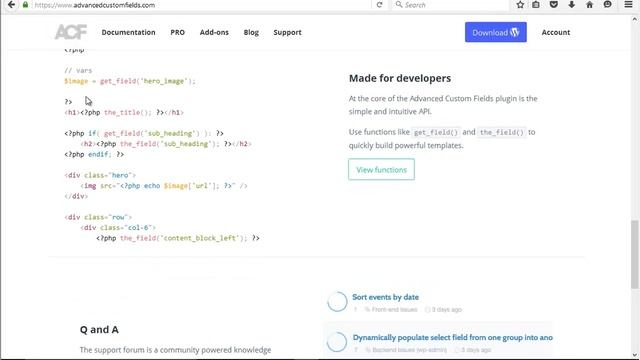The width and height of the screenshot is (640, 360).
Task: Open the Support nav item
Action: (x=287, y=32)
